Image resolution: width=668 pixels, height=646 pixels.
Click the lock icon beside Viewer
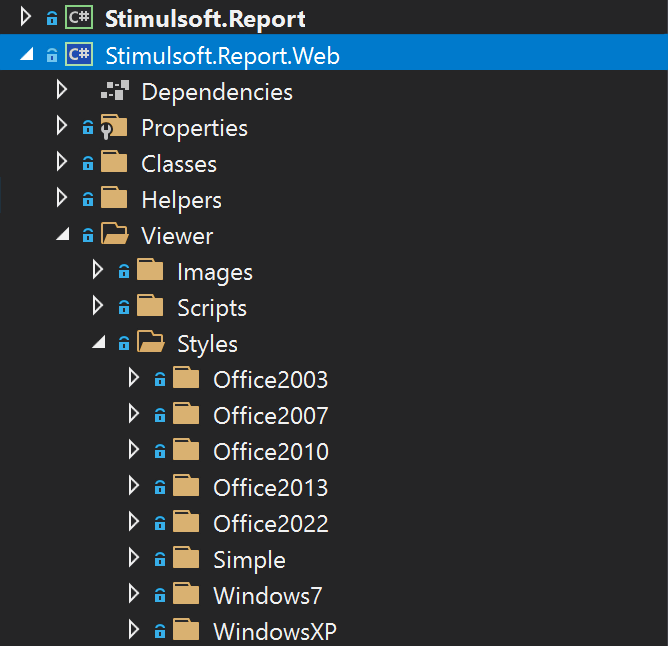(88, 235)
